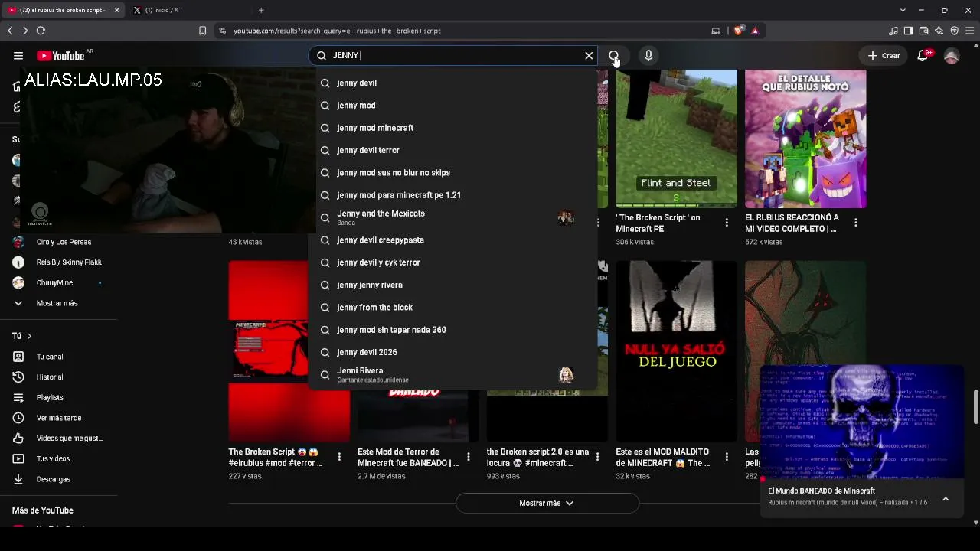Expand the Tú section chevron
The width and height of the screenshot is (980, 551).
(30, 336)
